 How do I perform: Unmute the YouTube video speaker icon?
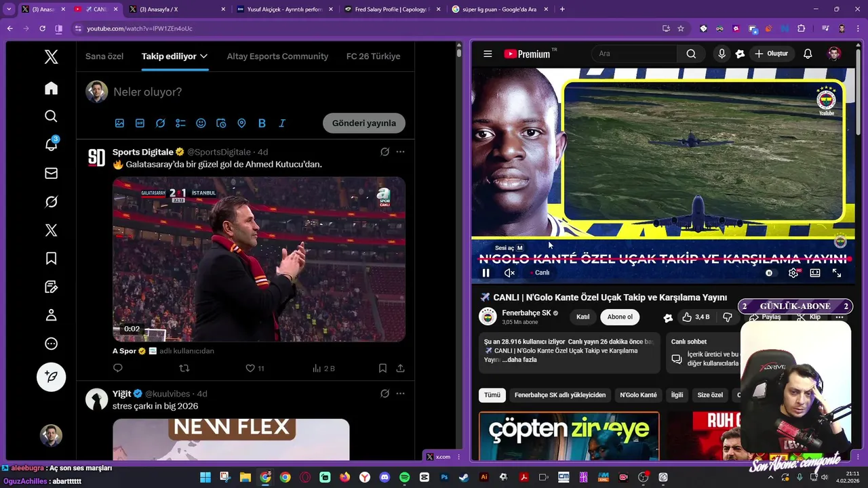pyautogui.click(x=510, y=273)
